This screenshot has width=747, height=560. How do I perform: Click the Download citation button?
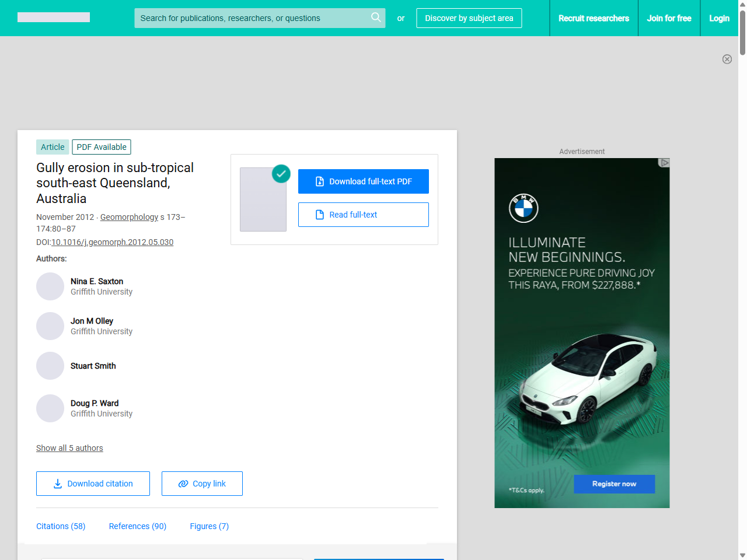pos(93,484)
